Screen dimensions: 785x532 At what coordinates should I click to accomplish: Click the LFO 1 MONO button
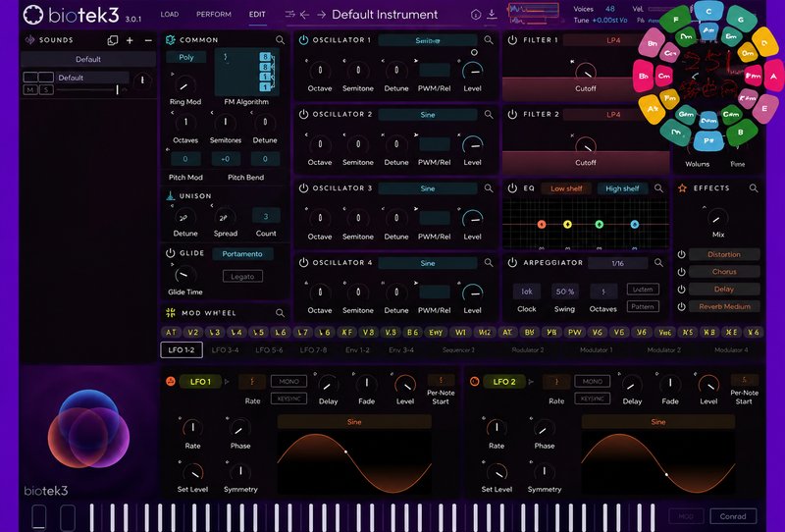tap(288, 381)
